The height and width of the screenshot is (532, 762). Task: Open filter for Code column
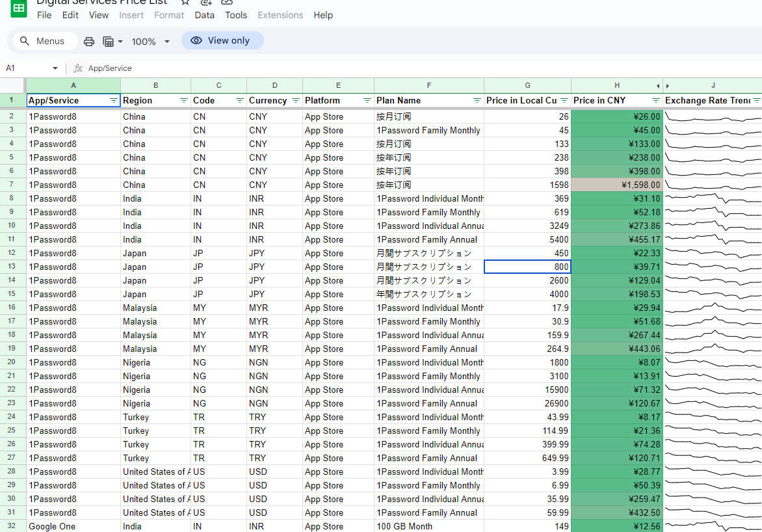239,100
